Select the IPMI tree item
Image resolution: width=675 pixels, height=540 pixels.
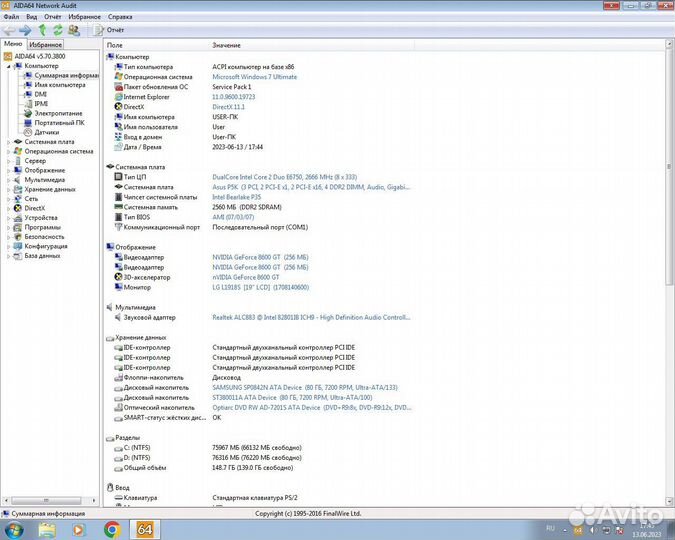pos(41,104)
